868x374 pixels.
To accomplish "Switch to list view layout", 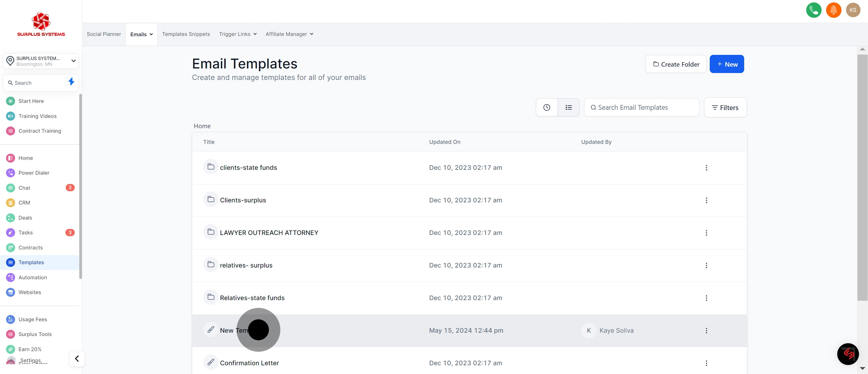I will tap(568, 108).
